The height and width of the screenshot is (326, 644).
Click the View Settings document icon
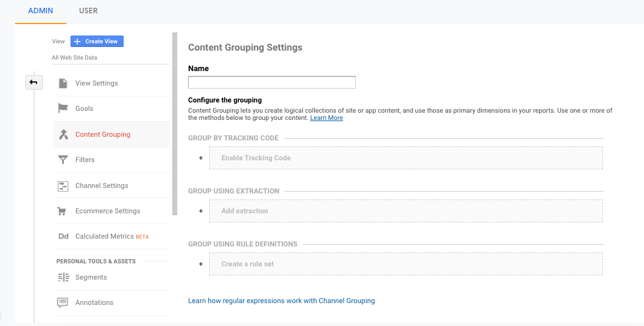(x=63, y=83)
